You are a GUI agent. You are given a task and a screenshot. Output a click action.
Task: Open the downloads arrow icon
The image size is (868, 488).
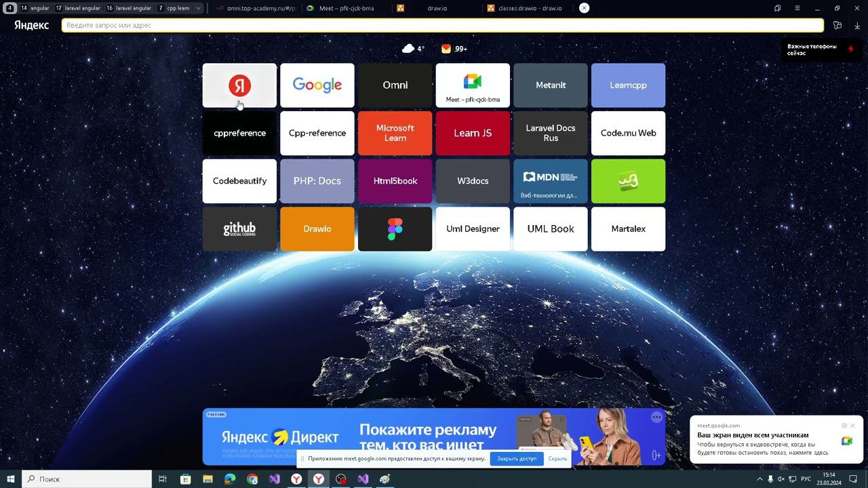(857, 25)
